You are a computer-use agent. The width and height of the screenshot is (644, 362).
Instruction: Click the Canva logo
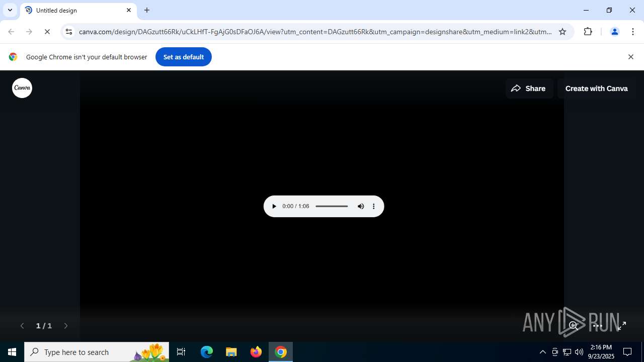(22, 88)
